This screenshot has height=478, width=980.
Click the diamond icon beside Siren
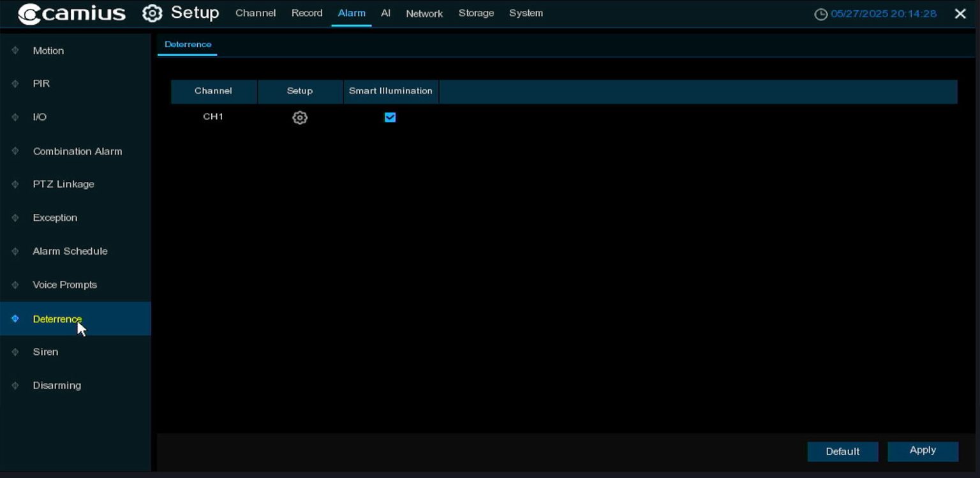(x=15, y=352)
